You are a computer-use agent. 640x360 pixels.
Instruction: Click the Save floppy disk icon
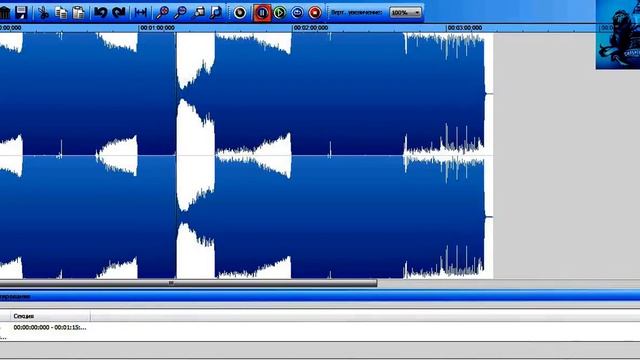21,13
